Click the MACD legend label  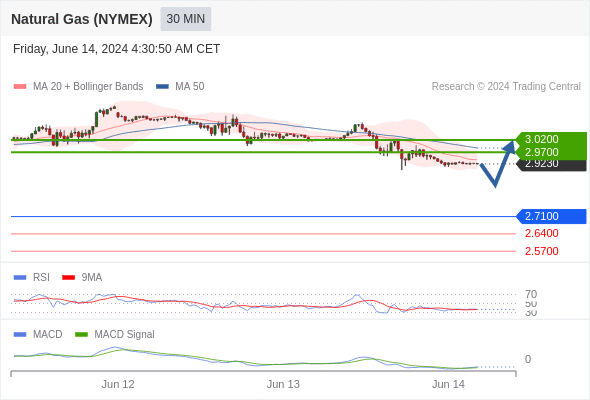pos(48,335)
